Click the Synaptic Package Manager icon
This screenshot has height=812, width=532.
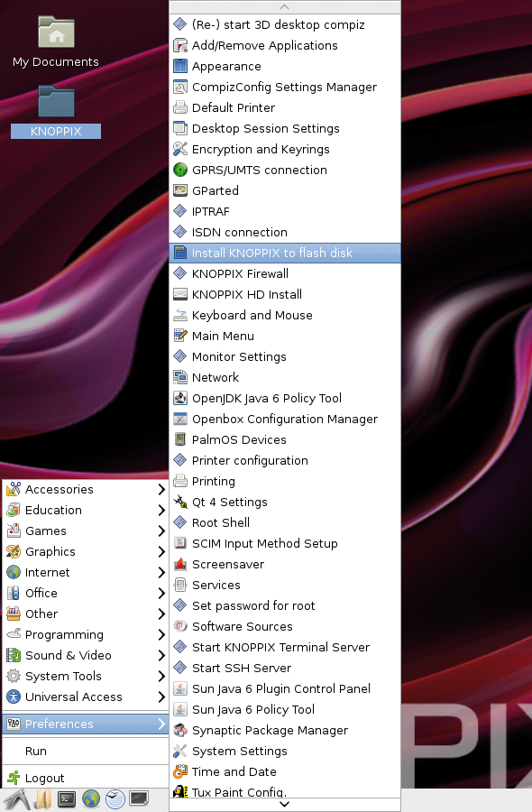[x=180, y=730]
